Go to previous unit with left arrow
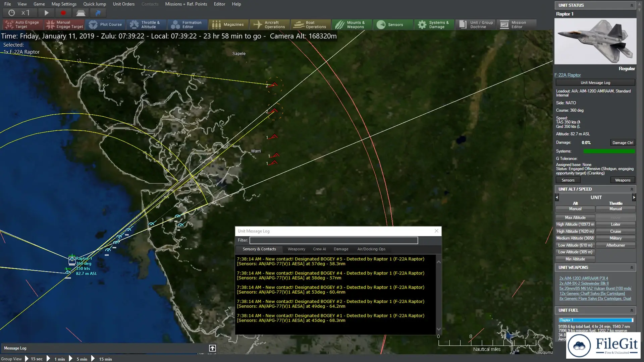The height and width of the screenshot is (362, 644). click(557, 198)
